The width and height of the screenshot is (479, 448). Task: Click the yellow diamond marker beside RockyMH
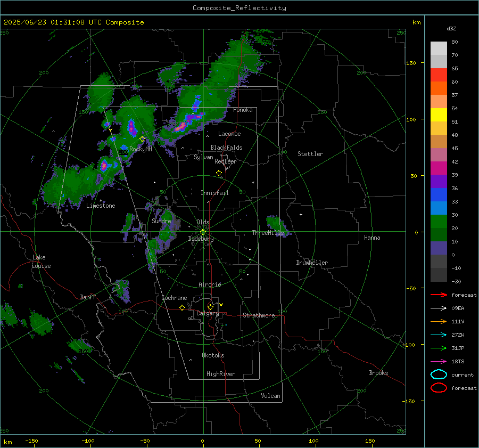pyautogui.click(x=142, y=139)
